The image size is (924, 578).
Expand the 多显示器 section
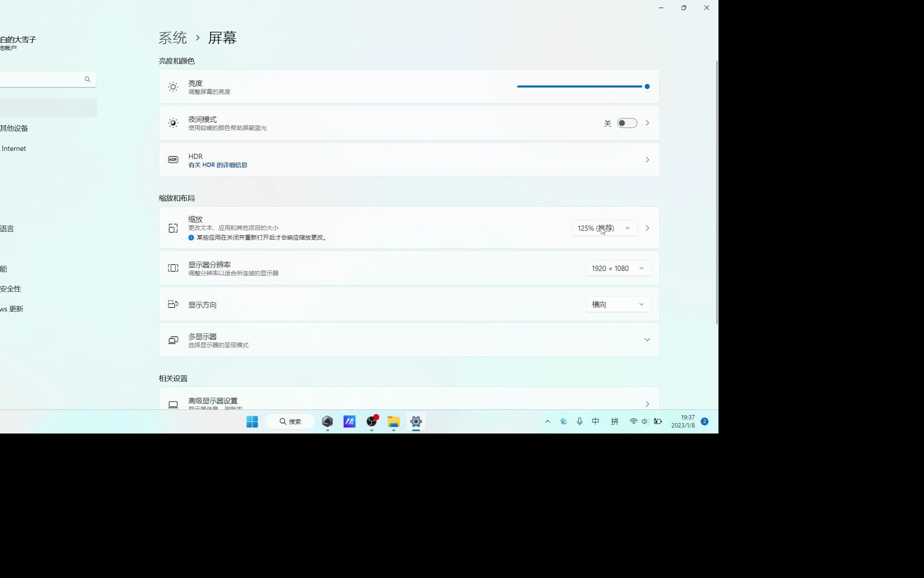click(x=647, y=339)
